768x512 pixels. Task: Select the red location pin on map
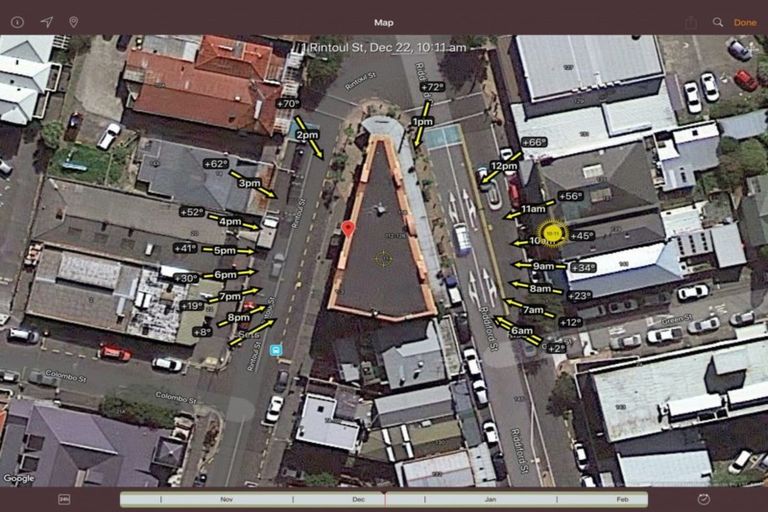[348, 229]
